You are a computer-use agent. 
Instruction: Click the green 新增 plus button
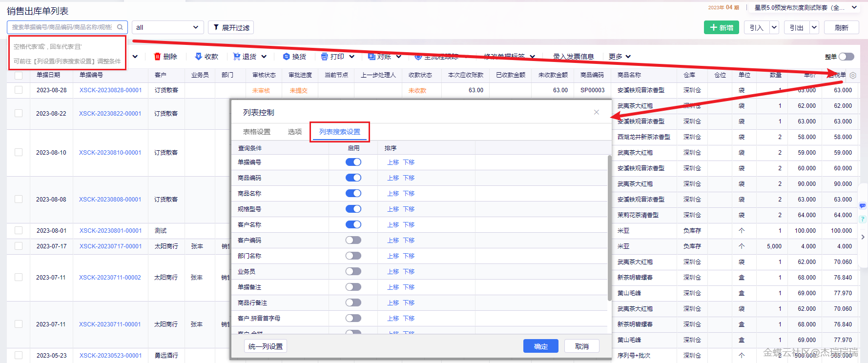pos(722,27)
